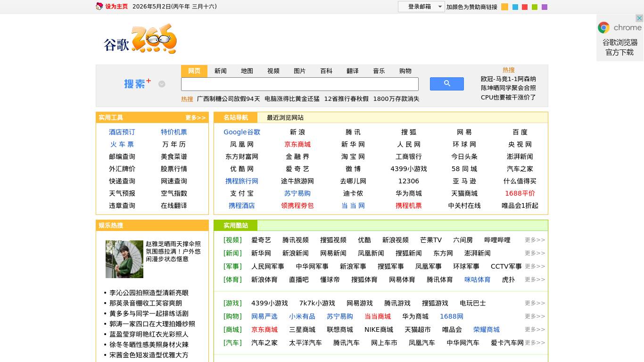This screenshot has width=644, height=362.
Task: Switch to the 购物 search tab
Action: pos(405,71)
